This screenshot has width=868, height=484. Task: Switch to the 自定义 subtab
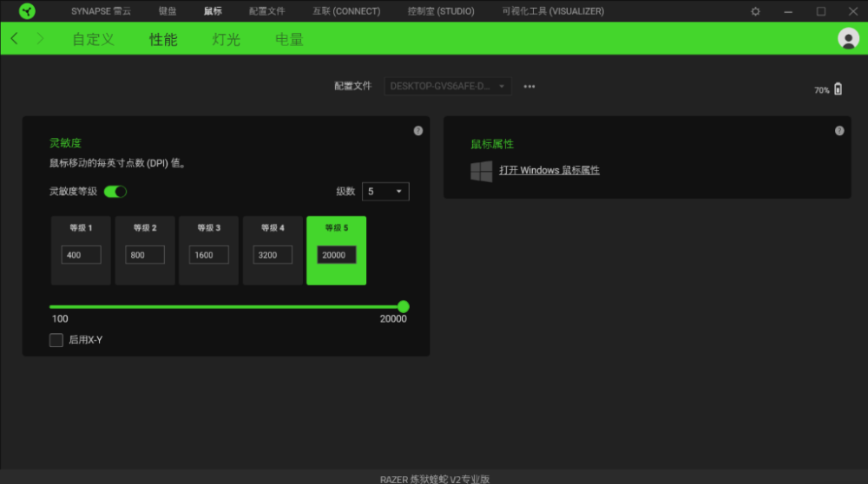(x=93, y=39)
